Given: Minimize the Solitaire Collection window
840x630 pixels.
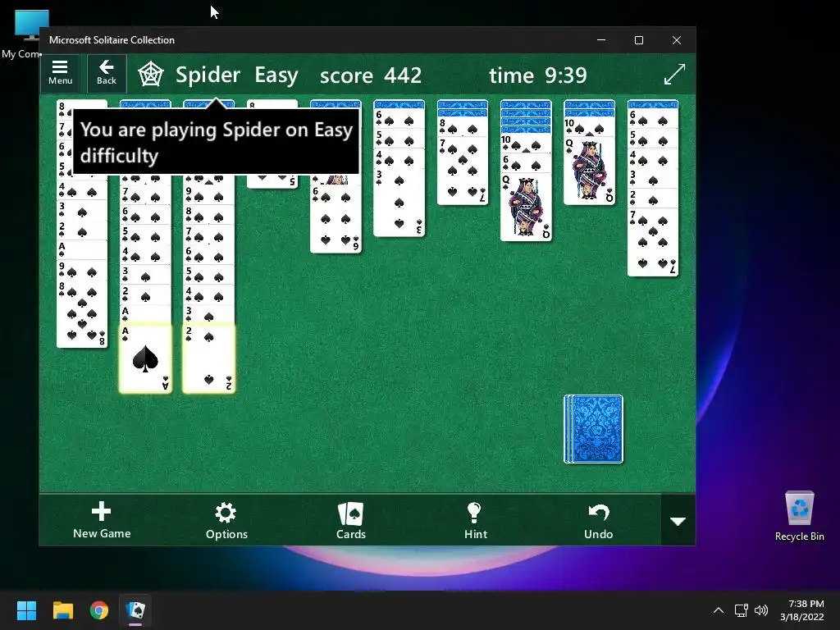Looking at the screenshot, I should 601,40.
